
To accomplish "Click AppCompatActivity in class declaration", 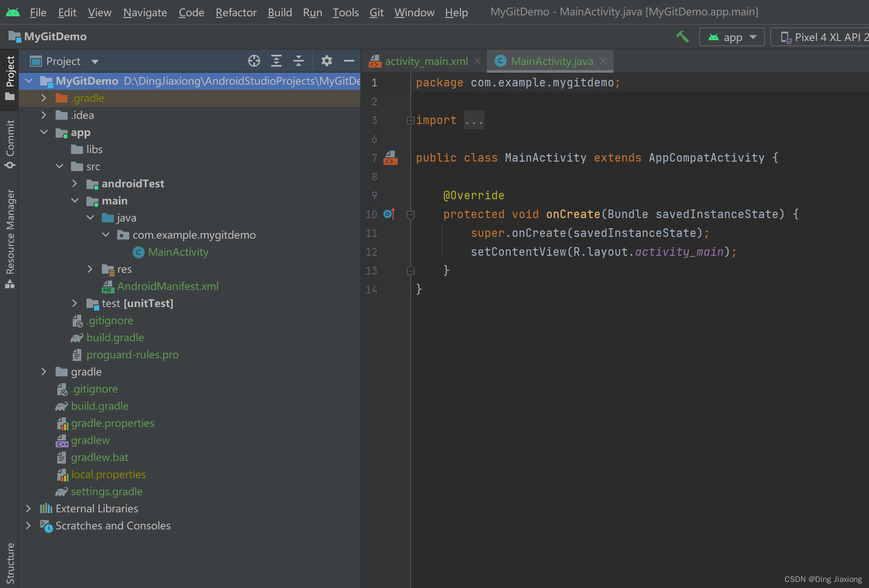I will 706,158.
